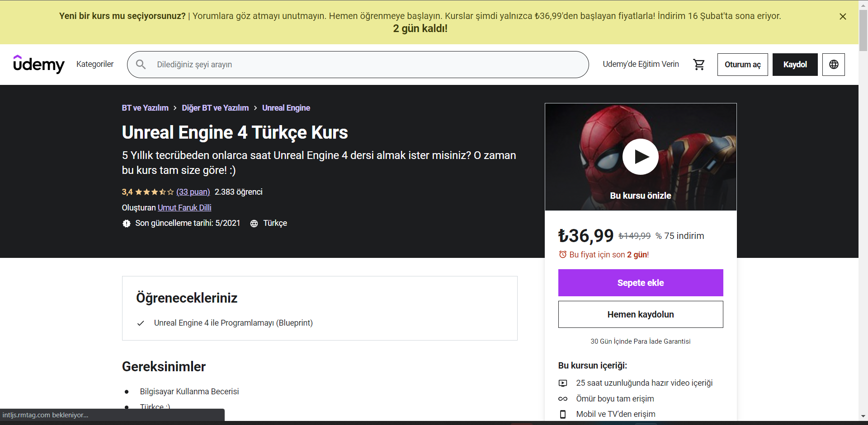
Task: Click the mobile device icon
Action: tap(563, 414)
